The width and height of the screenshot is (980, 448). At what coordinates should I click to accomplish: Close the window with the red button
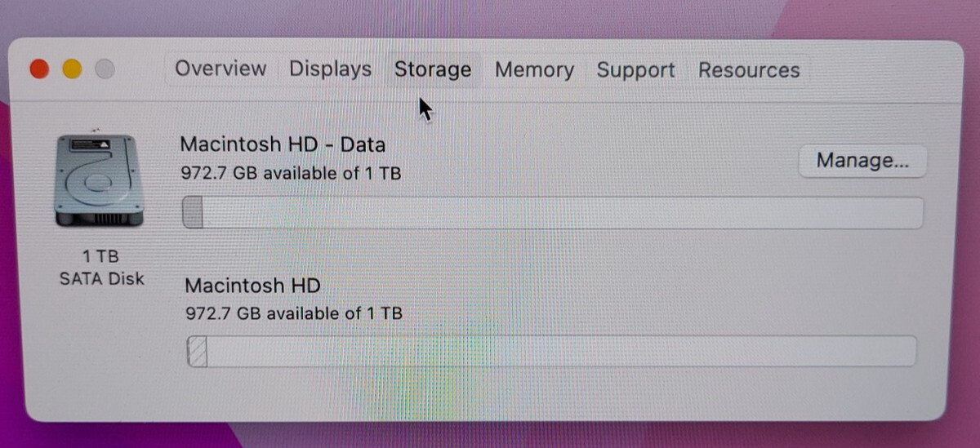click(x=39, y=69)
